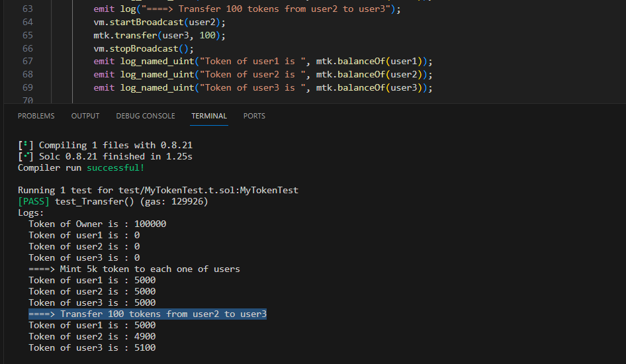The image size is (626, 364).
Task: Click line number 63 in gutter
Action: click(28, 9)
